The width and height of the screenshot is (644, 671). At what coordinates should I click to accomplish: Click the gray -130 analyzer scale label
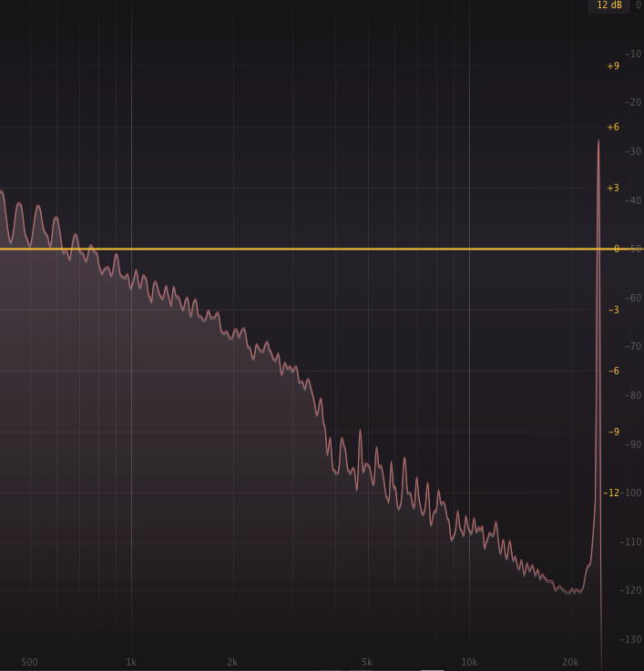pyautogui.click(x=630, y=640)
